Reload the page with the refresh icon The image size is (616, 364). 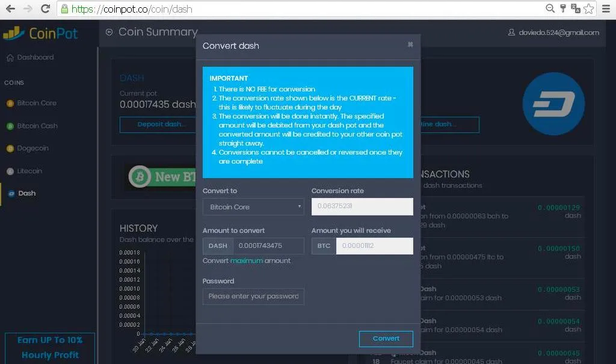(x=45, y=8)
